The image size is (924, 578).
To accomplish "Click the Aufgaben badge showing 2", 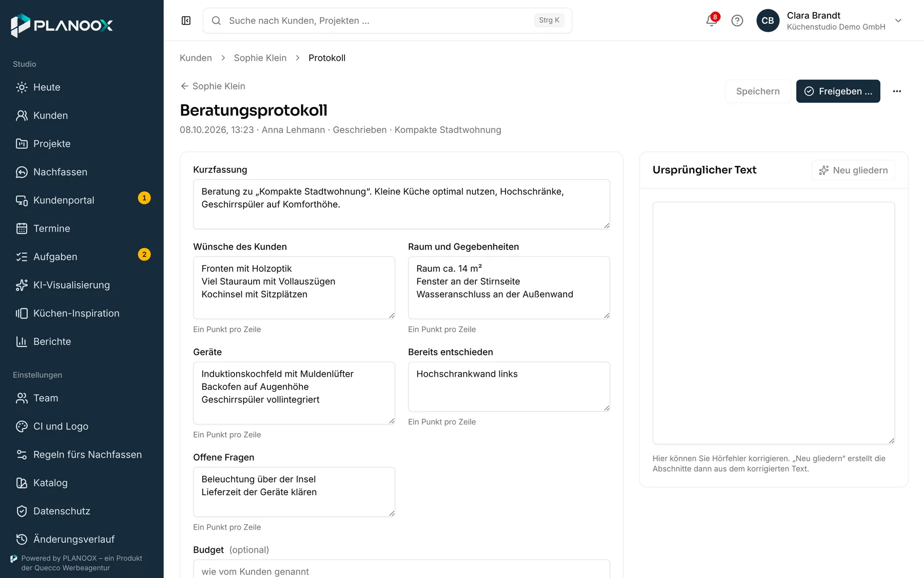I will coord(144,254).
